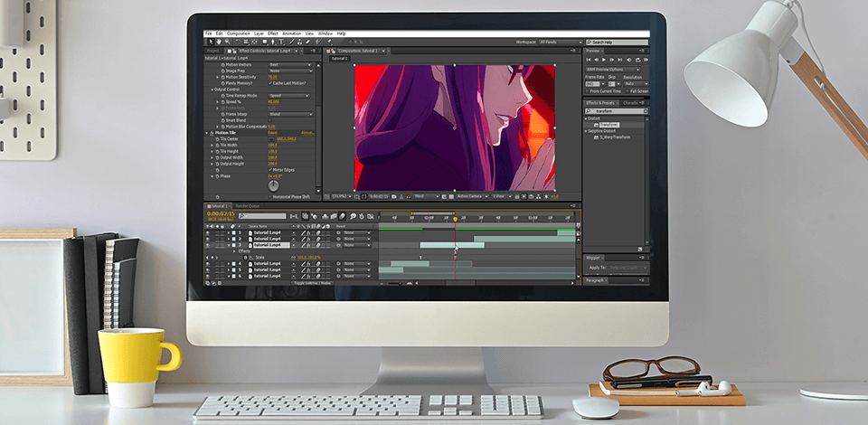This screenshot has width=868, height=425.
Task: Toggle the Cache Last Motion checkbox
Action: point(270,83)
